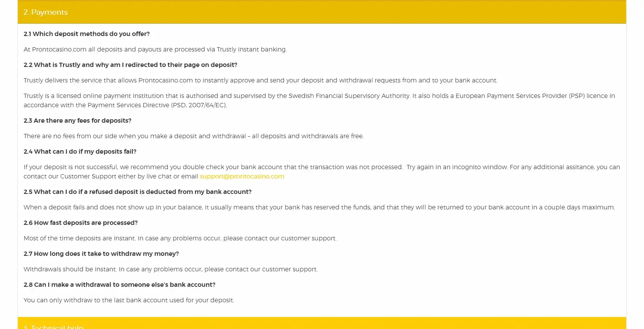Click question 2.2 about Trustly redirection

(131, 65)
